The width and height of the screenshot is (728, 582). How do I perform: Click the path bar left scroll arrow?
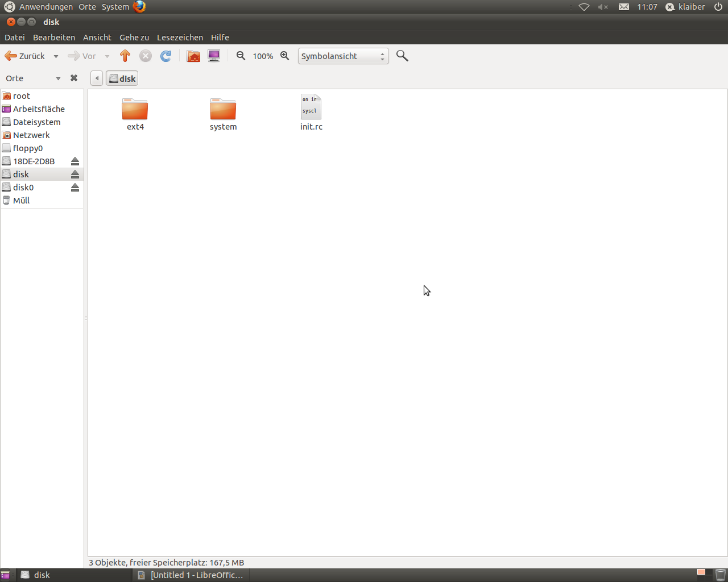(97, 78)
